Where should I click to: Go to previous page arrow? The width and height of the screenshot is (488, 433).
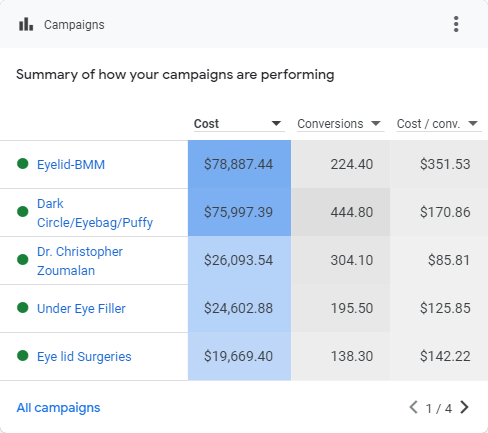[414, 407]
